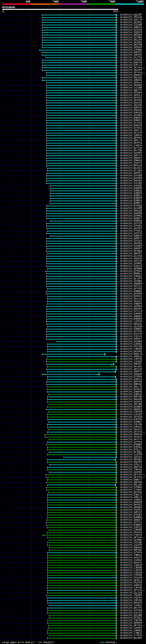Select label UniRef100_B1C4R2

click(x=131, y=638)
